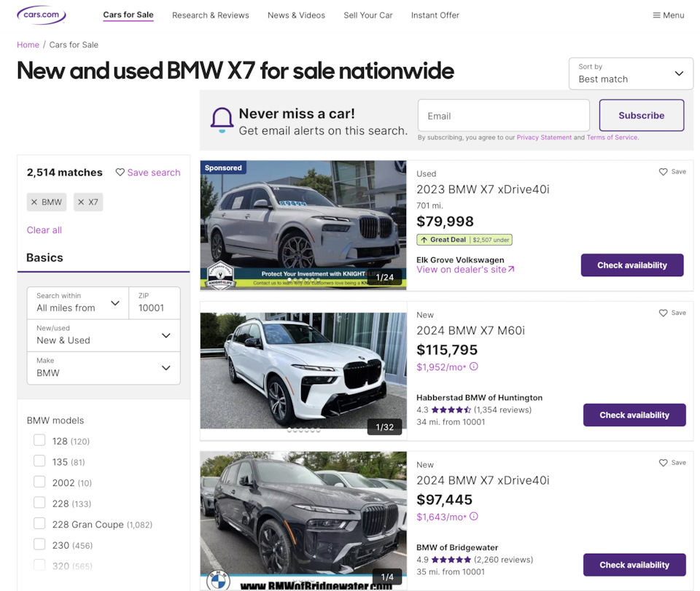Enable the 2002 model checkbox
The width and height of the screenshot is (700, 591).
click(x=39, y=482)
